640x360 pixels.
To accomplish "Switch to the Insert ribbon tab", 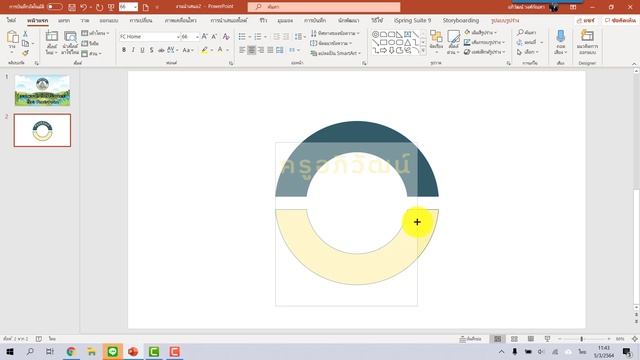I will (x=64, y=20).
